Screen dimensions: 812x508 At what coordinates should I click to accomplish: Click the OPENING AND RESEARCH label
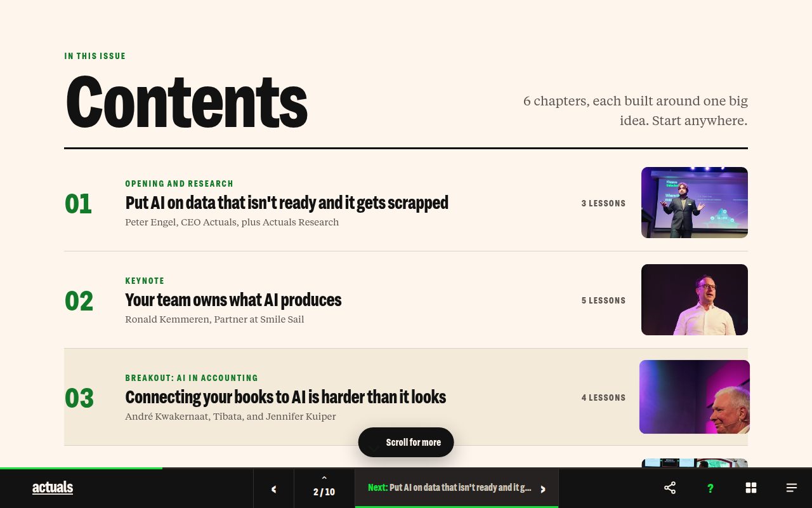(180, 184)
